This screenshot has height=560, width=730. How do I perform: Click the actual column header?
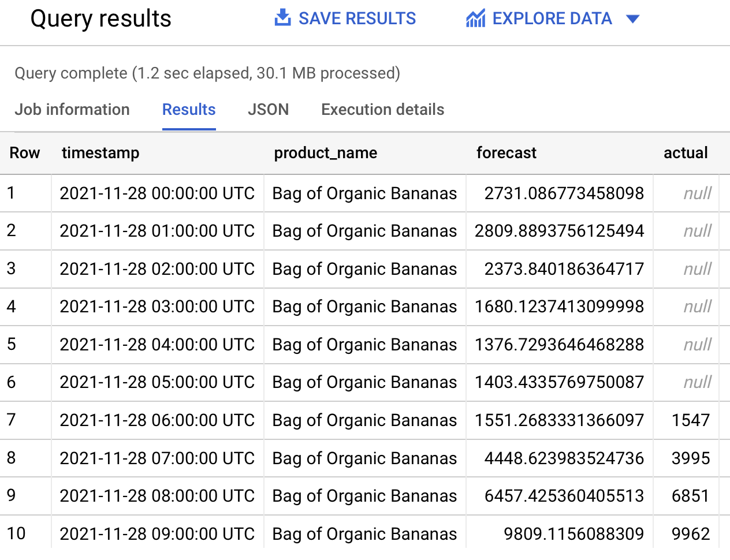686,153
